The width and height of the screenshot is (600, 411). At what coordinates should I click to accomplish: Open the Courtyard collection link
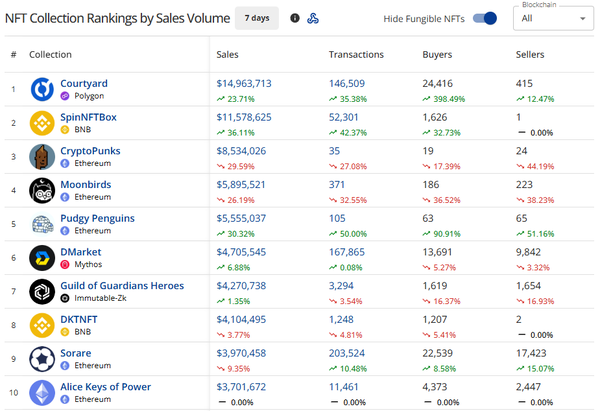(84, 83)
